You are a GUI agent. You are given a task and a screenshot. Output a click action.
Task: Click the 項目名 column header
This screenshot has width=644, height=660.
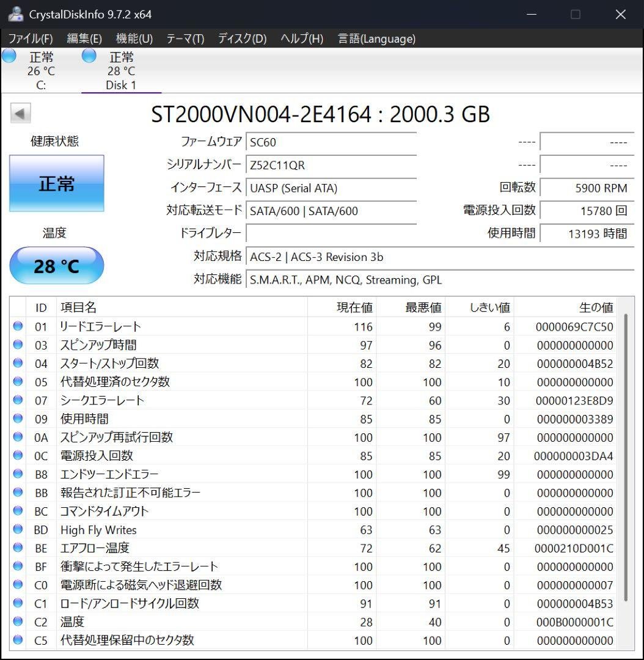(x=182, y=307)
